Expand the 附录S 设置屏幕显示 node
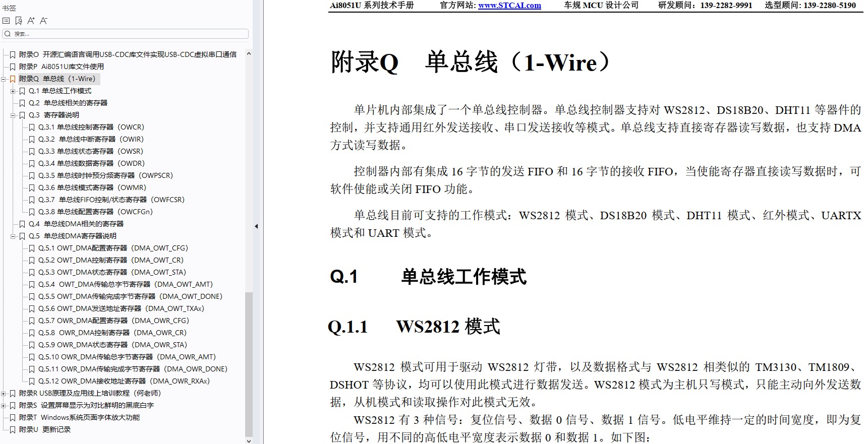Image resolution: width=868 pixels, height=444 pixels. pos(4,405)
